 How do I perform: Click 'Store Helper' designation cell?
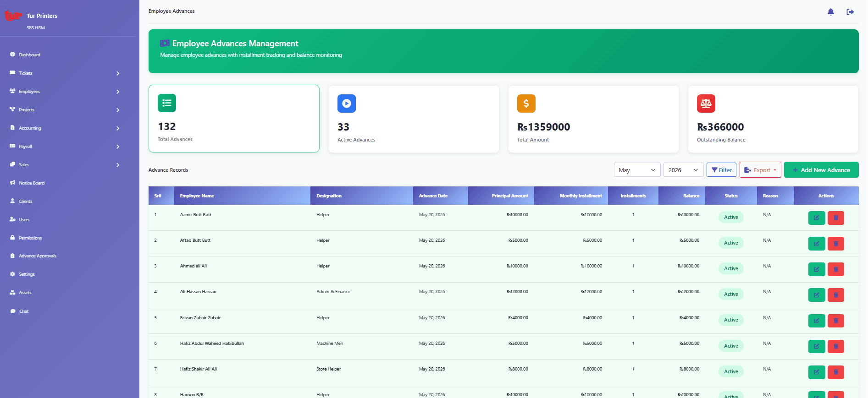tap(328, 369)
